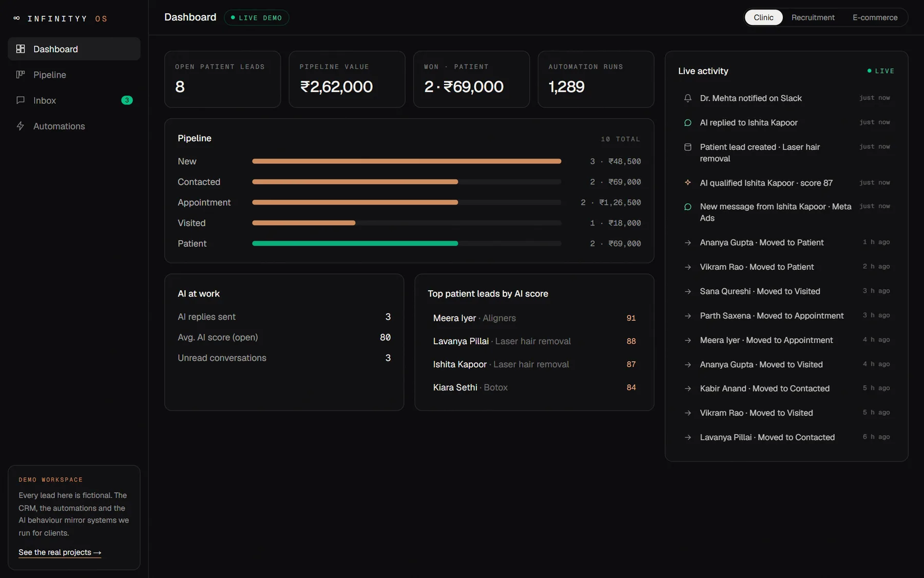The width and height of the screenshot is (924, 578).
Task: Click the database icon beside Patient lead created
Action: (688, 147)
